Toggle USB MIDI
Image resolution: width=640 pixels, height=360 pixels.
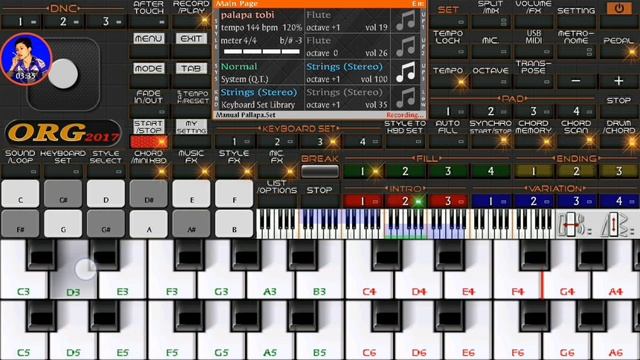pyautogui.click(x=533, y=51)
